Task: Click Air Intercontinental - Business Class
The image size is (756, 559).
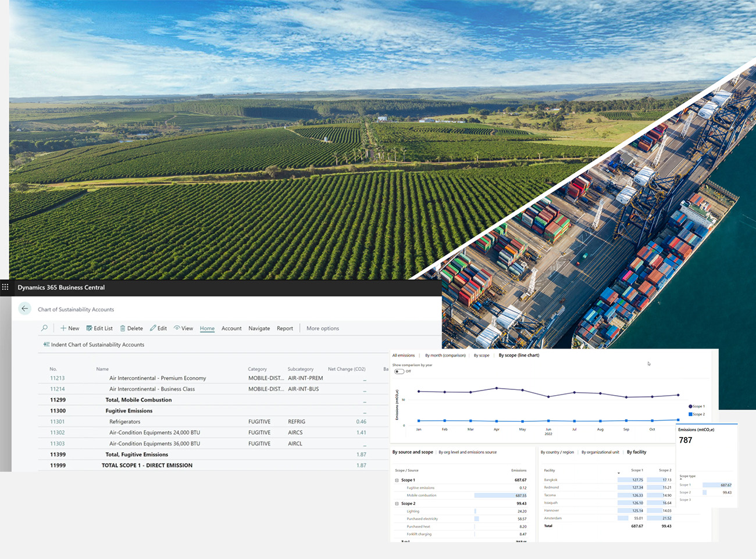Action: 152,389
